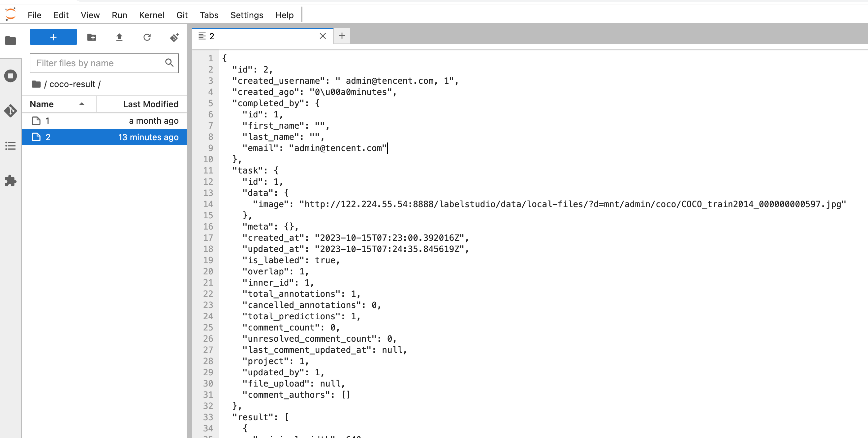Sort files by Last Modified column
Screen dimensions: 868x438
[x=150, y=104]
